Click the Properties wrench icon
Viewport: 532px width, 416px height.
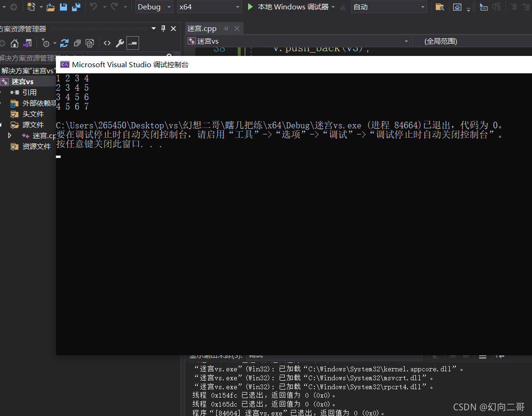point(119,43)
